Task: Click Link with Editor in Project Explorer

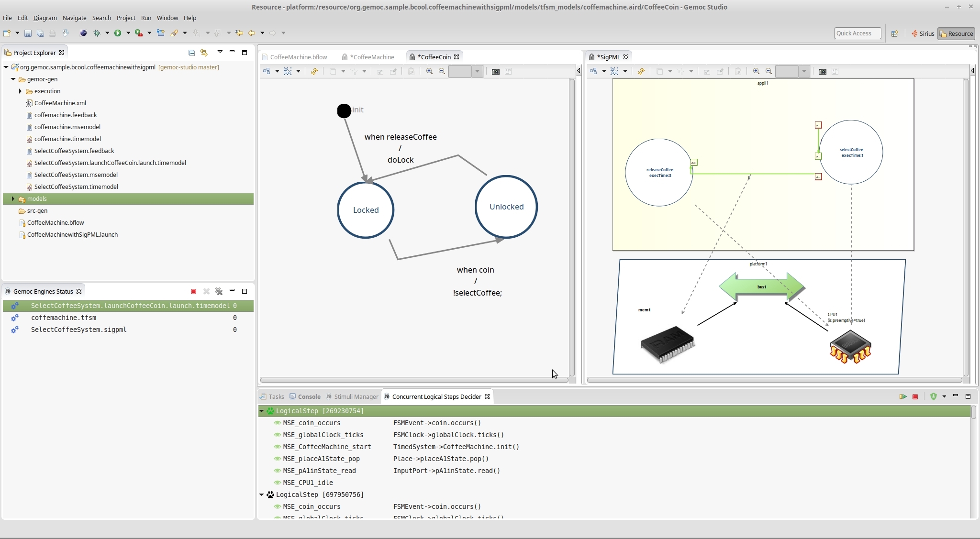Action: click(x=204, y=53)
